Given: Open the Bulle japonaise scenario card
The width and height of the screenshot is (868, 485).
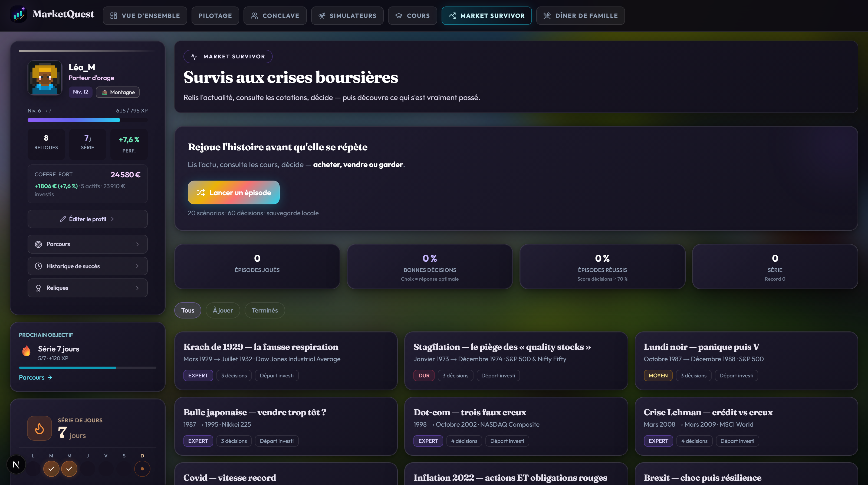Looking at the screenshot, I should pos(286,426).
